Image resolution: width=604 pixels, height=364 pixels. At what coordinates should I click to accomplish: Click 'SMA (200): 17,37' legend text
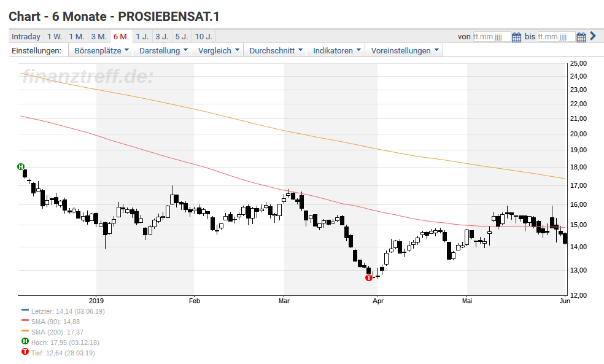[58, 332]
